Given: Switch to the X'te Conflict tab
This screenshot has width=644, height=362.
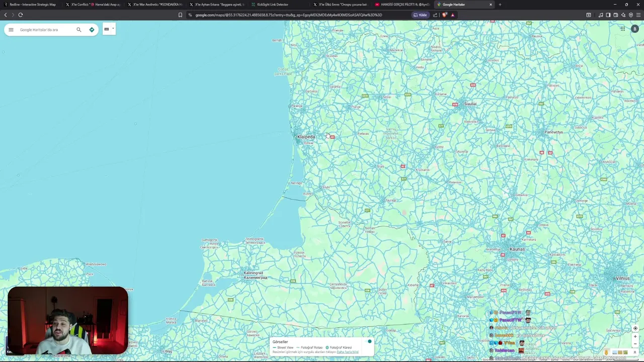Looking at the screenshot, I should (93, 5).
